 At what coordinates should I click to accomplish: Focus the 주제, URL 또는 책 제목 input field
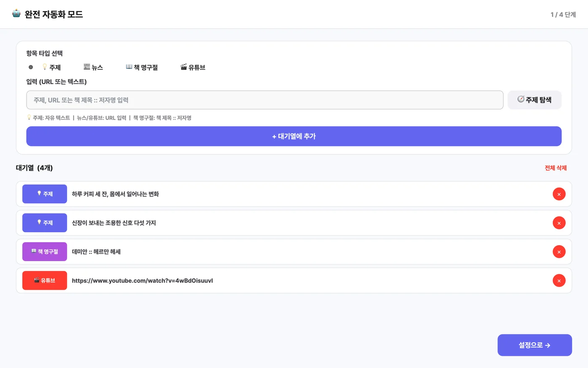pyautogui.click(x=265, y=100)
